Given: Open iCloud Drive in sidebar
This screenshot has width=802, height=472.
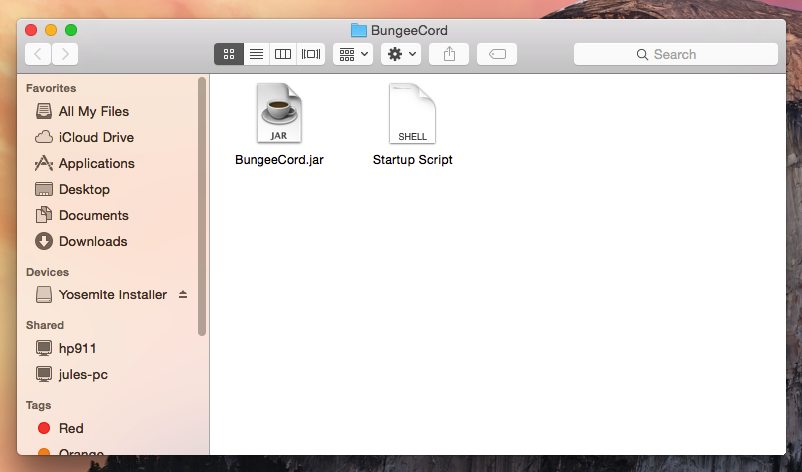Looking at the screenshot, I should [96, 137].
